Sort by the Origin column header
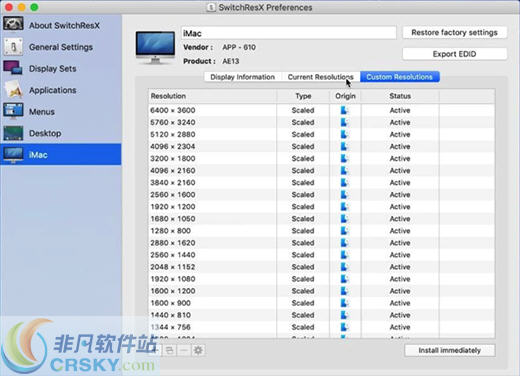Screen dimensions: 520x376 click(345, 96)
